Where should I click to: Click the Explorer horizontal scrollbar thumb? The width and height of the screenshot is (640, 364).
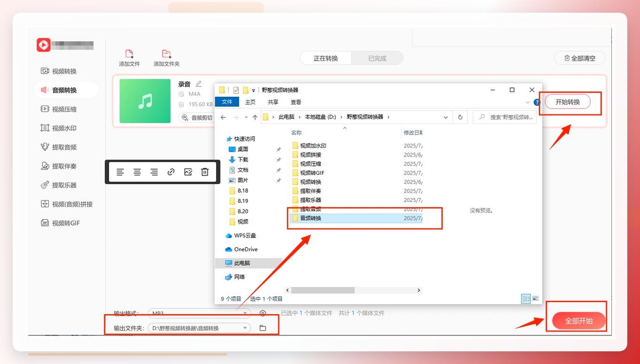point(322,290)
